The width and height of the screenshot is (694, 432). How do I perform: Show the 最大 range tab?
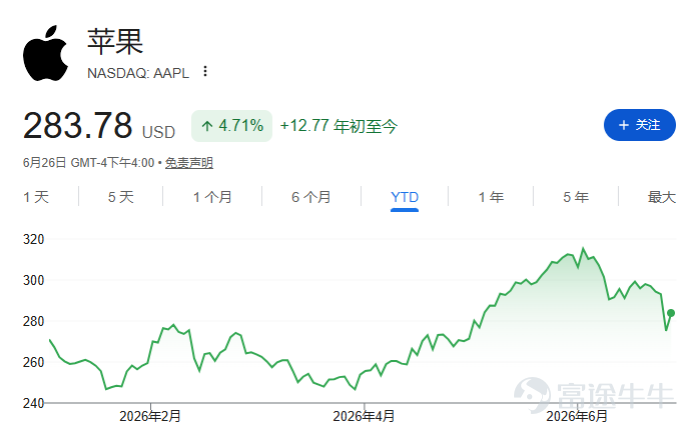[x=662, y=197]
